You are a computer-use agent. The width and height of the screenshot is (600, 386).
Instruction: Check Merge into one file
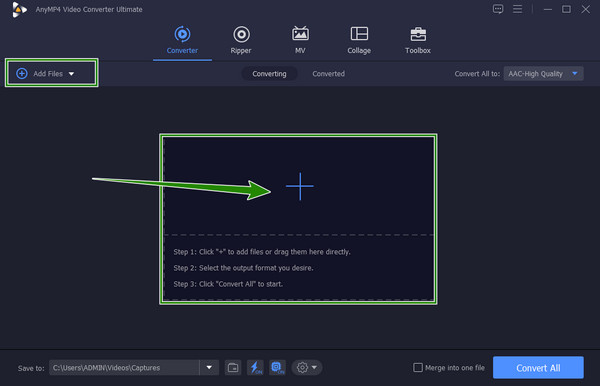(418, 368)
